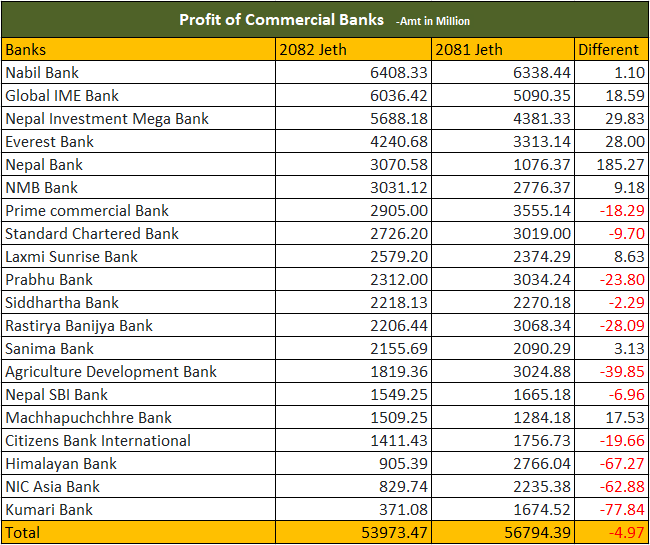Click the 'Siddhartha Bank' cell
The image size is (650, 545).
coord(139,303)
